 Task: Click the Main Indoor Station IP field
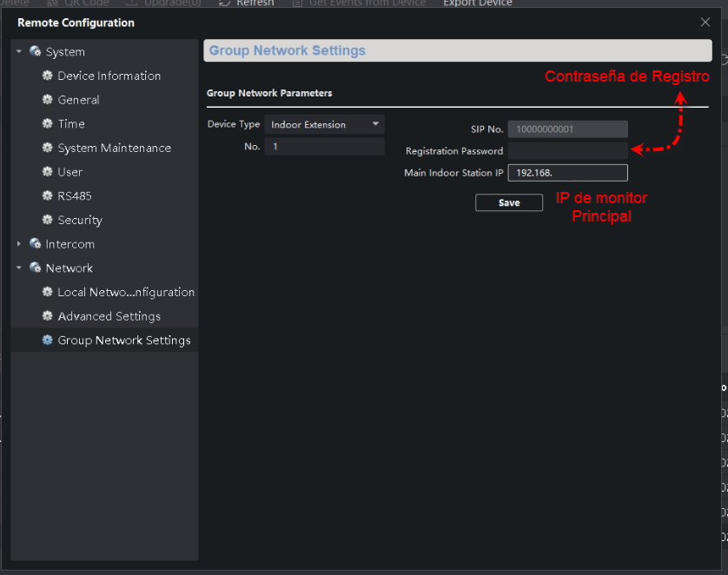567,173
